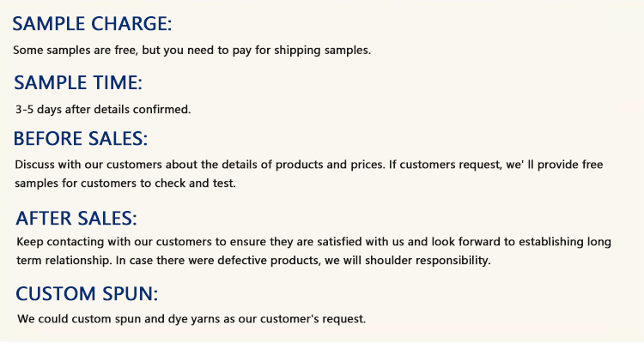Viewport: 644px width, 343px height.
Task: Click the SAMPLE TIME heading
Action: point(78,83)
